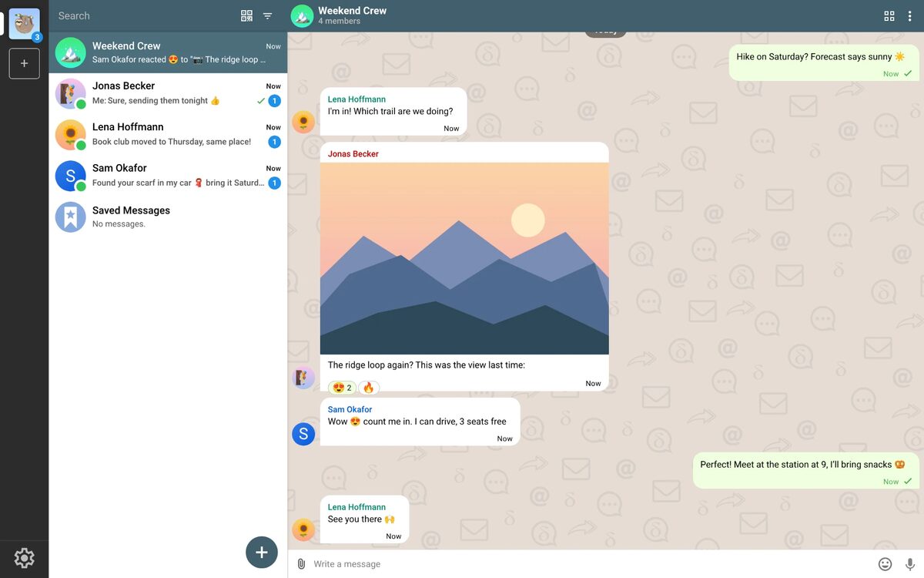The height and width of the screenshot is (578, 924).
Task: Open the QR code scanner icon
Action: (x=246, y=15)
